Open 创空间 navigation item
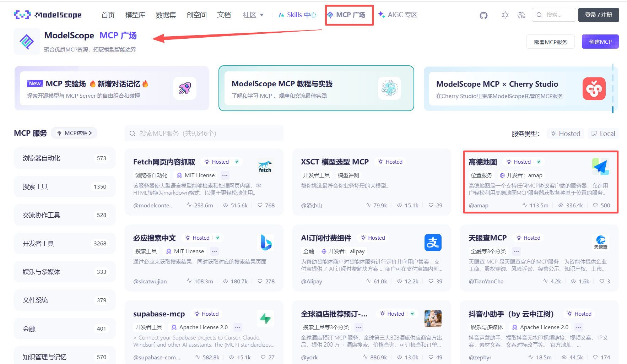Image resolution: width=627 pixels, height=364 pixels. [196, 15]
